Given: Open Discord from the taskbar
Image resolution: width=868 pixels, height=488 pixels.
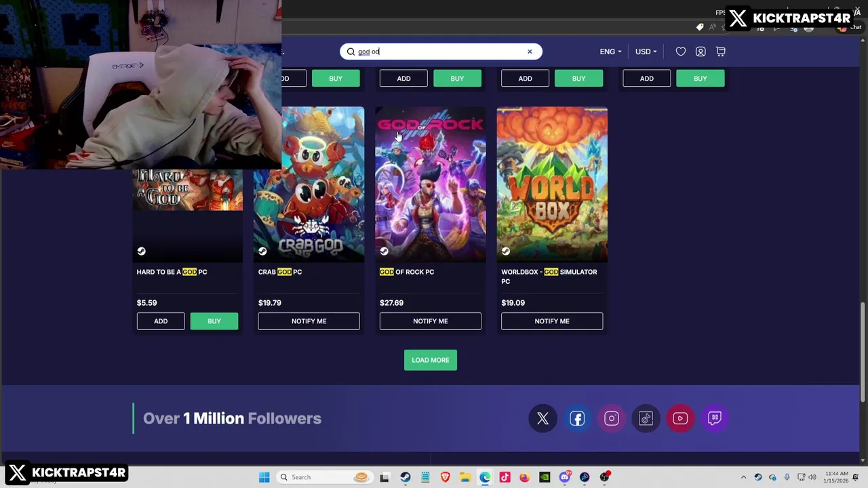Looking at the screenshot, I should (565, 477).
